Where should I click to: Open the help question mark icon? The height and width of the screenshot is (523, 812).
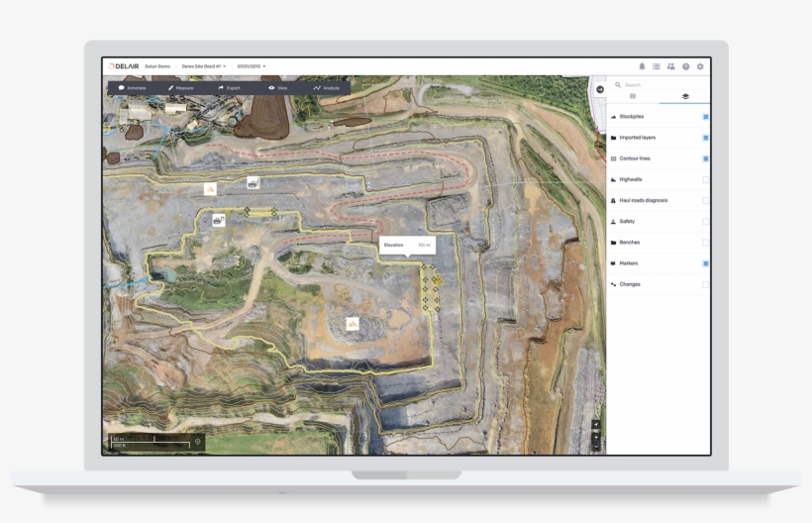pos(685,66)
